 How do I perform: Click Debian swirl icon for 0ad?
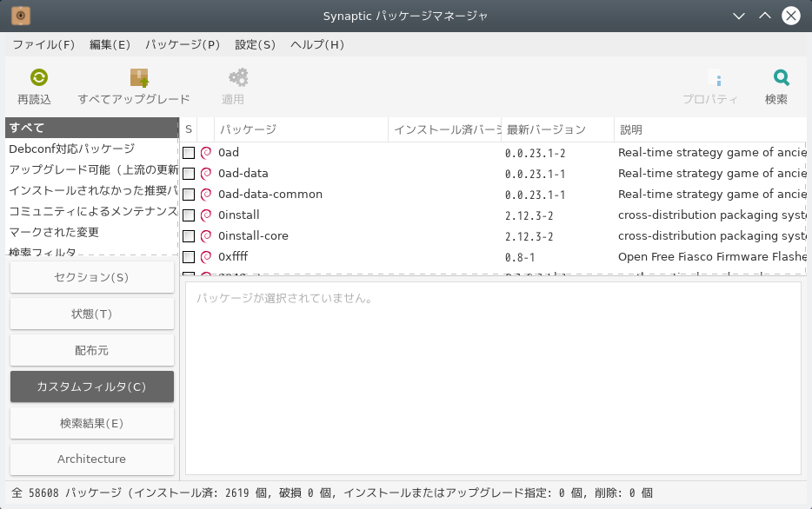(x=206, y=153)
